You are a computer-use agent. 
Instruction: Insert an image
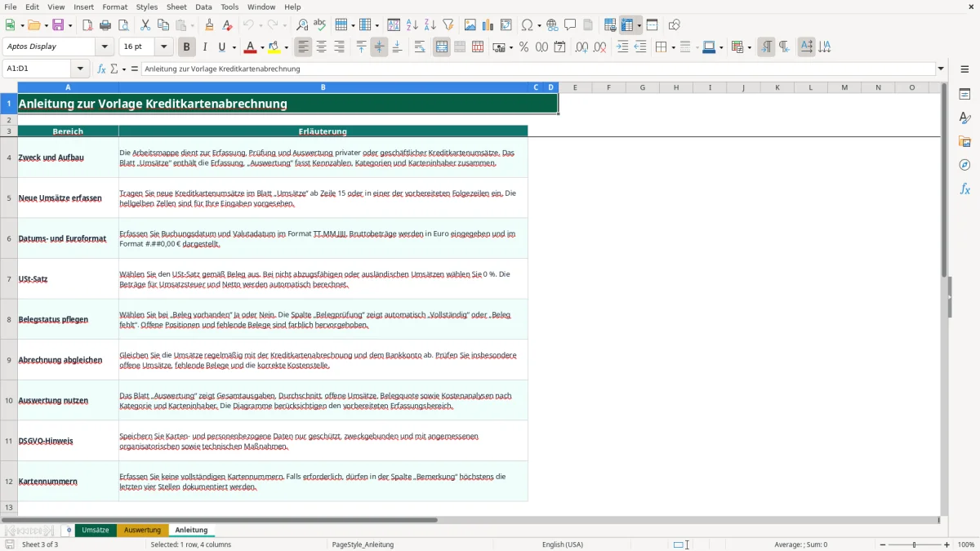470,25
